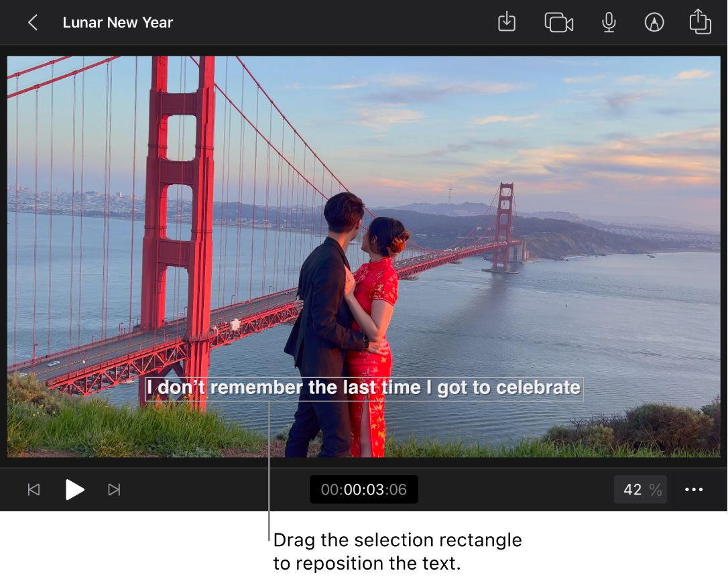Viewport: 728px width, 583px height.
Task: Click the video preview of the couple
Action: (362, 255)
